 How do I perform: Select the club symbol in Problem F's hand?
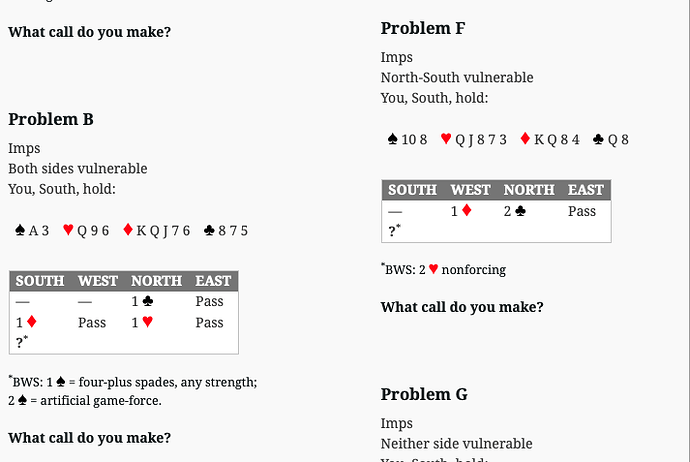(598, 140)
